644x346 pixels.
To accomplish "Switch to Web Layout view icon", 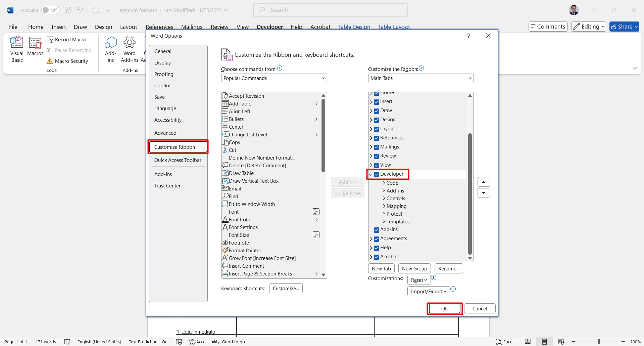I will [561, 342].
